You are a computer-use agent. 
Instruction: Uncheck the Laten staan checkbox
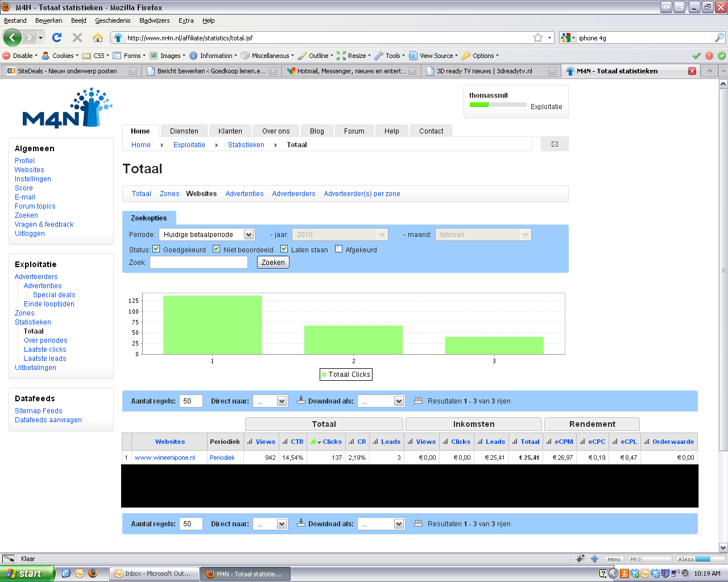point(284,249)
